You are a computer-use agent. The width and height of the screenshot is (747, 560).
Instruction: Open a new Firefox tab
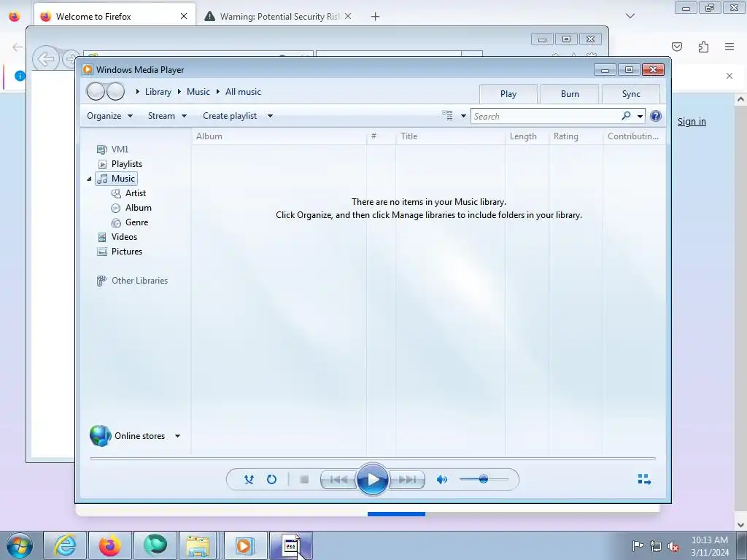pyautogui.click(x=376, y=17)
